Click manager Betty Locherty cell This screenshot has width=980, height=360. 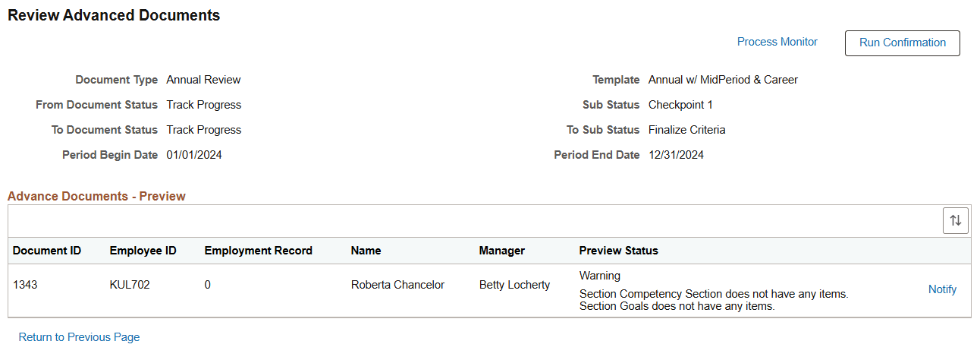coord(514,285)
